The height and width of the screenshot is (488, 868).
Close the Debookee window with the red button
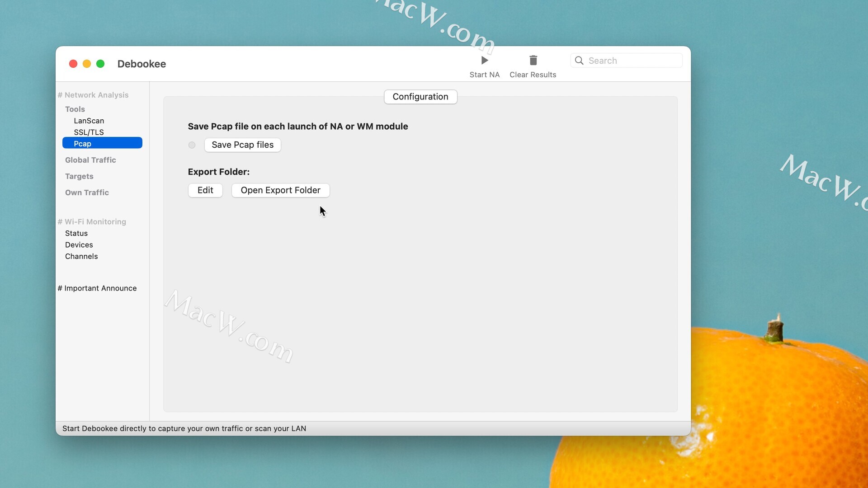[x=73, y=64]
